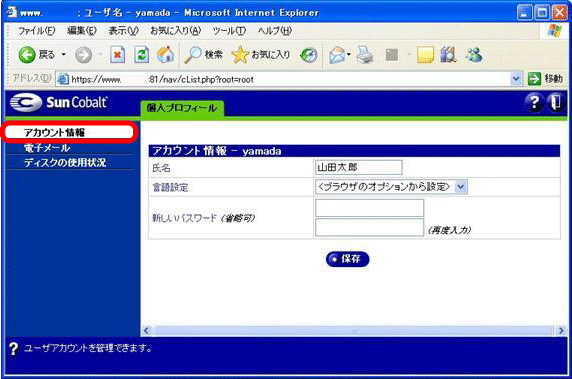
Task: Click the horizontal scrollbar right arrow
Action: click(x=561, y=331)
